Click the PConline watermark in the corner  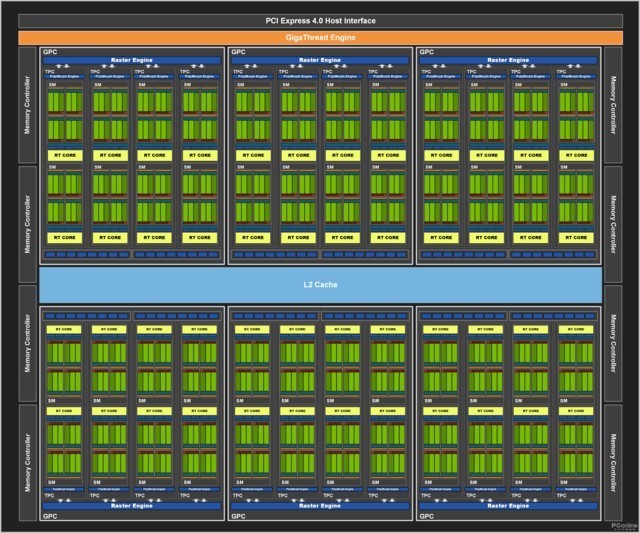click(x=620, y=522)
